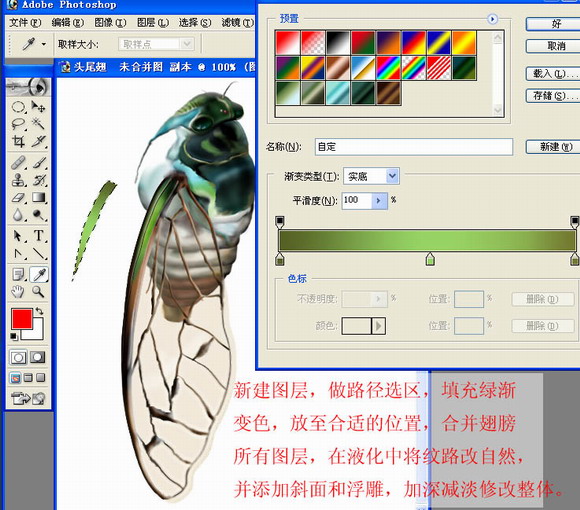Image resolution: width=580 pixels, height=510 pixels.
Task: Select the Zoom magnifier tool
Action: tap(38, 292)
